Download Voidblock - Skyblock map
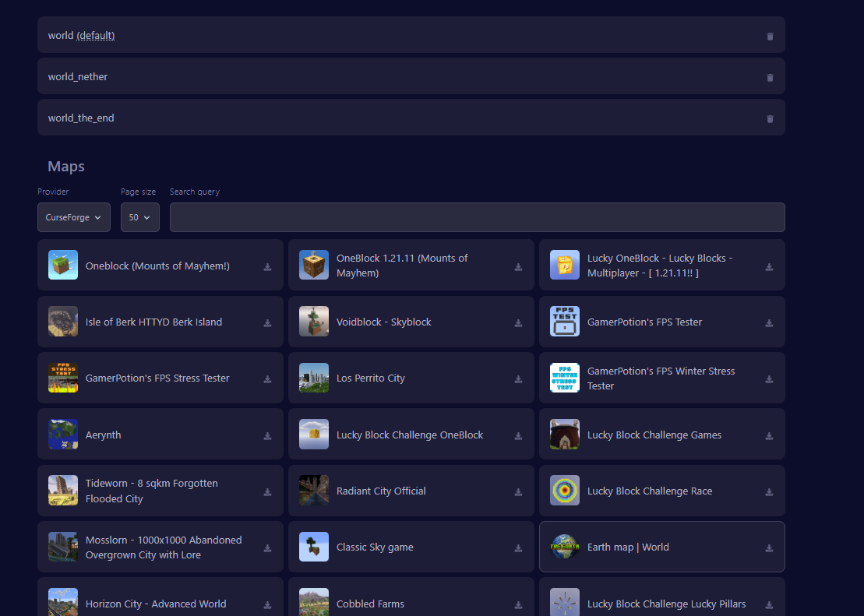Viewport: 864px width, 616px height. click(518, 322)
